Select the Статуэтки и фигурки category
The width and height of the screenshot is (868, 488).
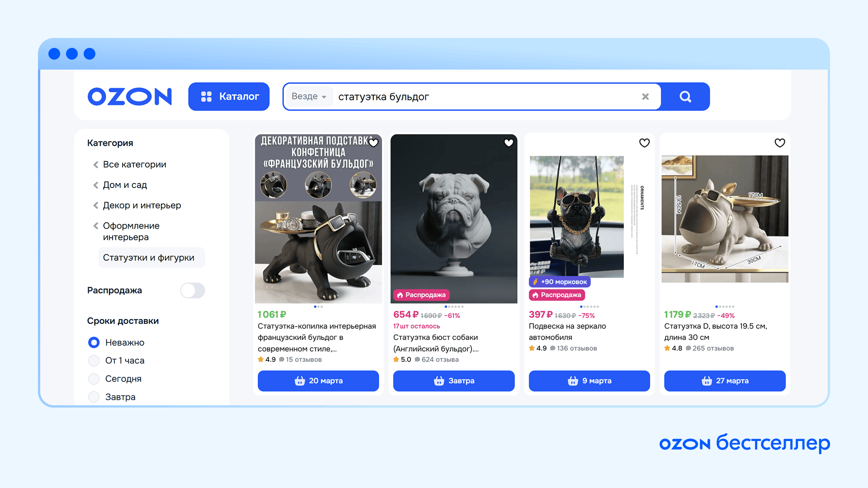point(151,258)
